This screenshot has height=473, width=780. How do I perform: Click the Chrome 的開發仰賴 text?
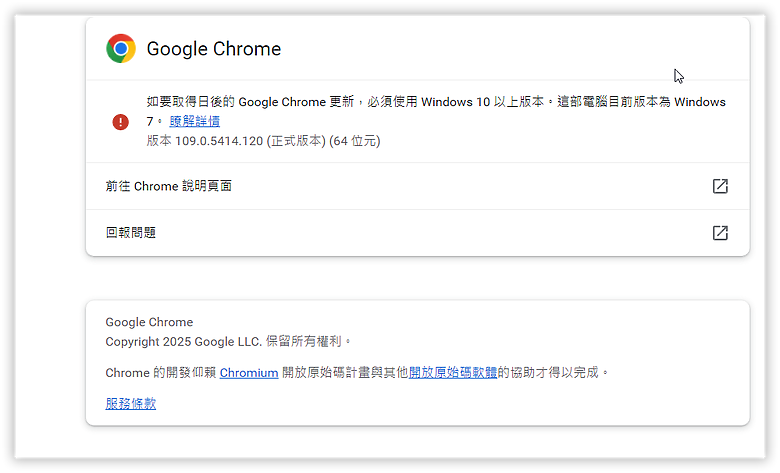(x=161, y=373)
